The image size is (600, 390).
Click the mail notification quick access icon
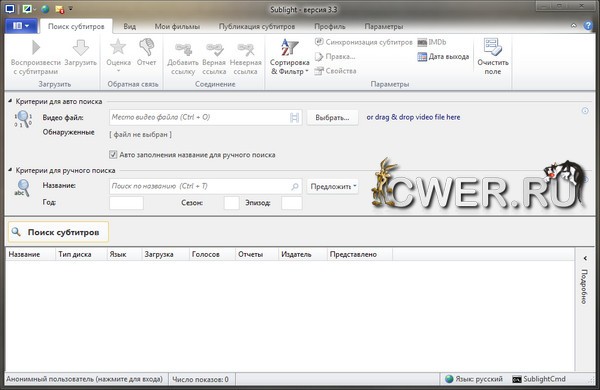pos(60,9)
